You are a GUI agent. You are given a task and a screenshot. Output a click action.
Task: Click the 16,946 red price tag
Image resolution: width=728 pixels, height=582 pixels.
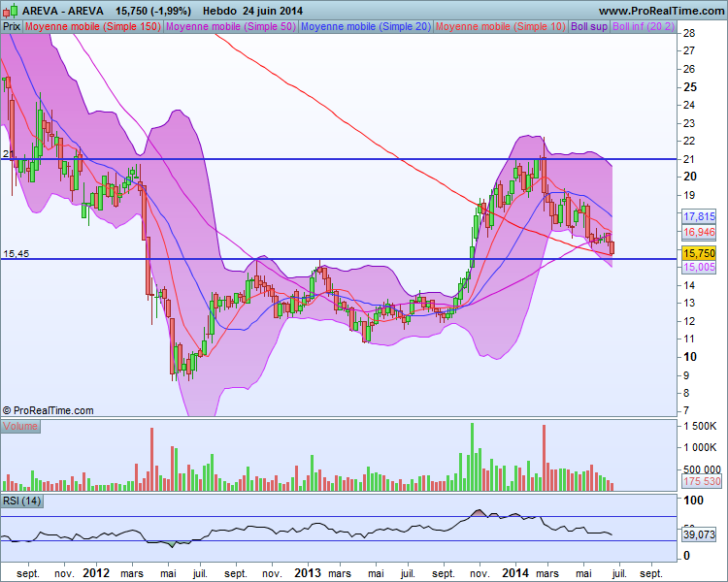(x=699, y=232)
